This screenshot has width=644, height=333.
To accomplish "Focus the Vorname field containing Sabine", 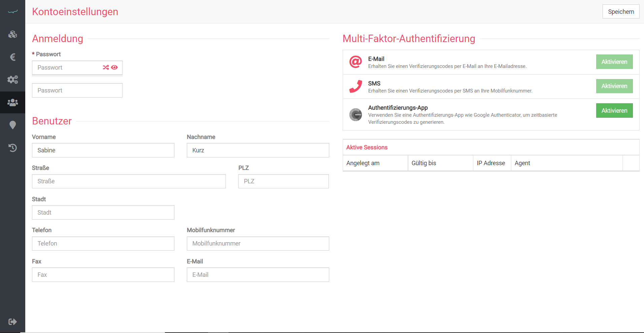I will click(x=103, y=150).
